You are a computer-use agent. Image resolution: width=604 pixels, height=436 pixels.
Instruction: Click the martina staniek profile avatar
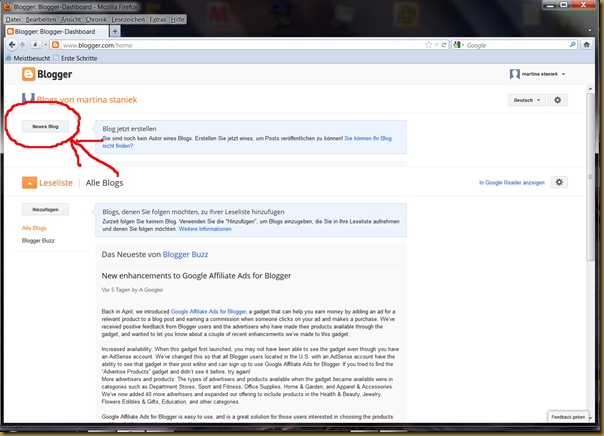(x=515, y=74)
